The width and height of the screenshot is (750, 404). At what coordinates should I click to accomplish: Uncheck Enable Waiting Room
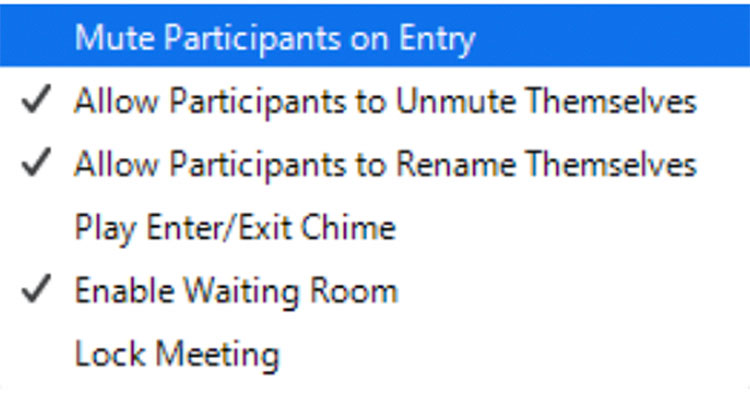tap(236, 291)
